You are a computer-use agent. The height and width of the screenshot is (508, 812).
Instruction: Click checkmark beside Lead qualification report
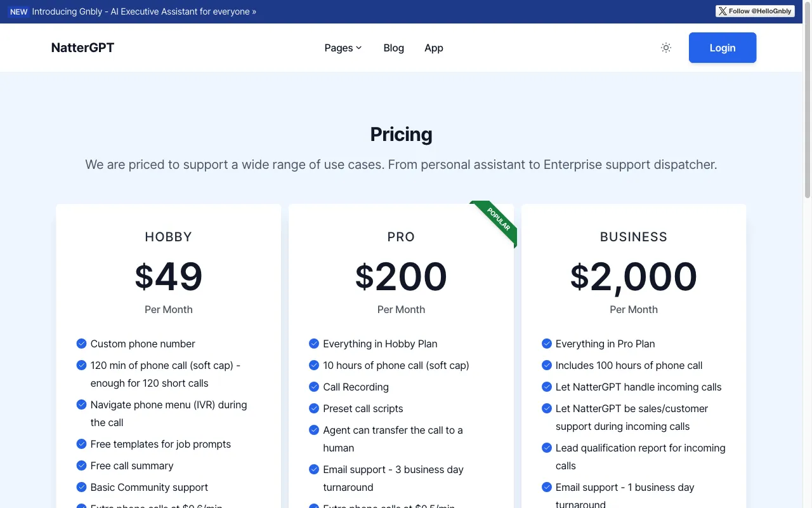coord(547,448)
